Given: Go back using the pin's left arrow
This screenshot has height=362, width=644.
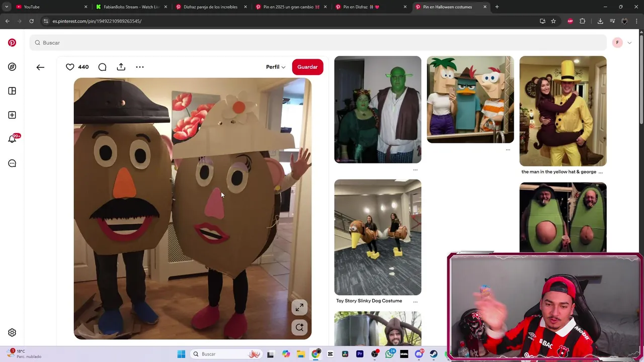Looking at the screenshot, I should (x=40, y=67).
